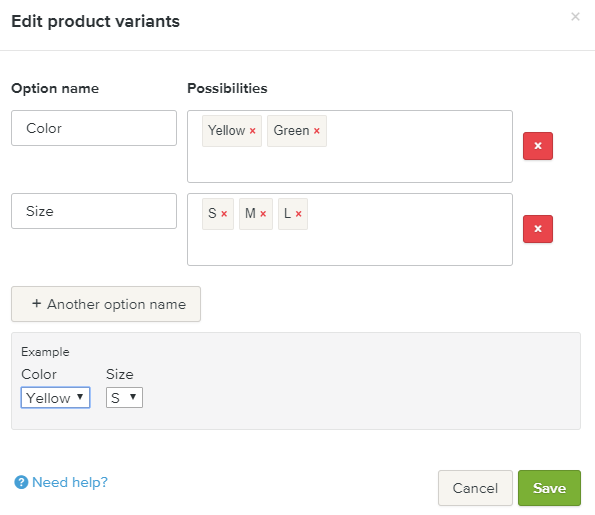Click the M tag label
This screenshot has width=595, height=515.
250,213
